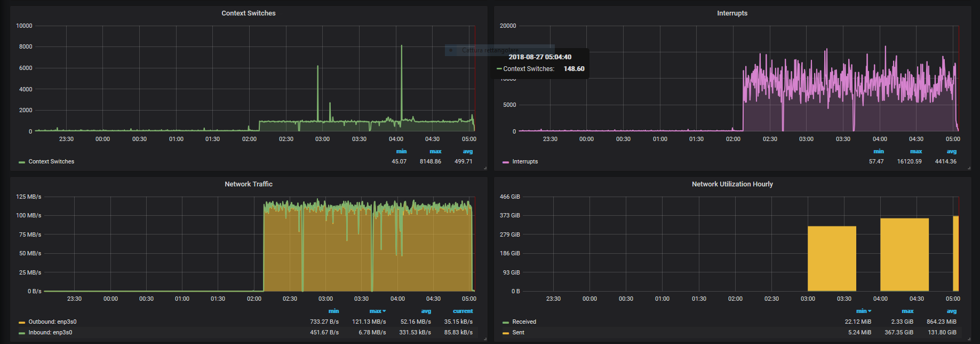Viewport: 980px width, 344px height.
Task: Click yellow color swatch beside Outbound: enp3s0
Action: pos(22,322)
